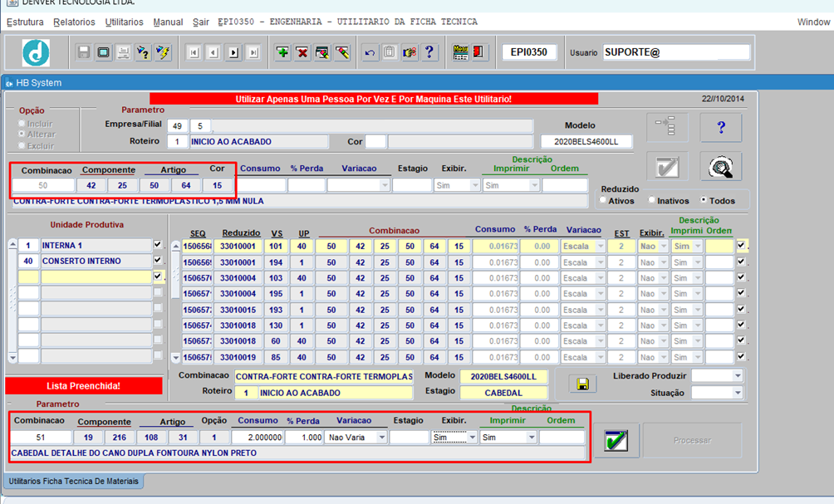Insert a new record with the green plus icon
The image size is (834, 504).
click(x=282, y=52)
